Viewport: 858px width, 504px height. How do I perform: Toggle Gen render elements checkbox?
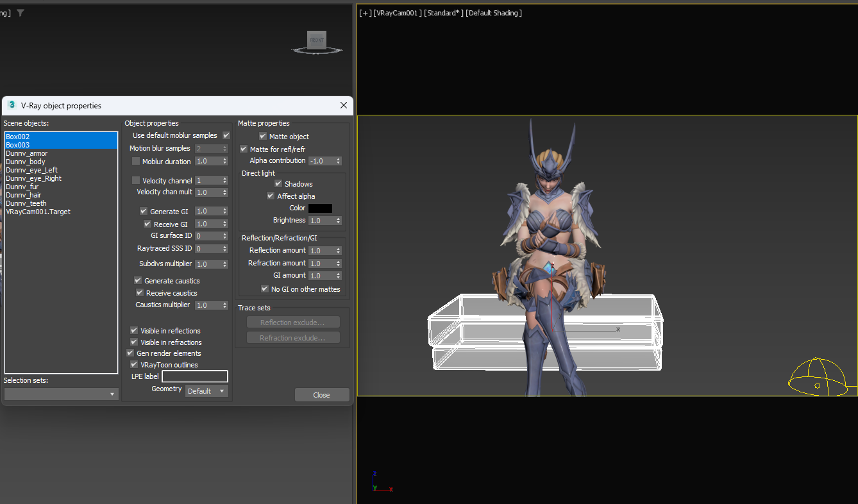click(x=130, y=353)
